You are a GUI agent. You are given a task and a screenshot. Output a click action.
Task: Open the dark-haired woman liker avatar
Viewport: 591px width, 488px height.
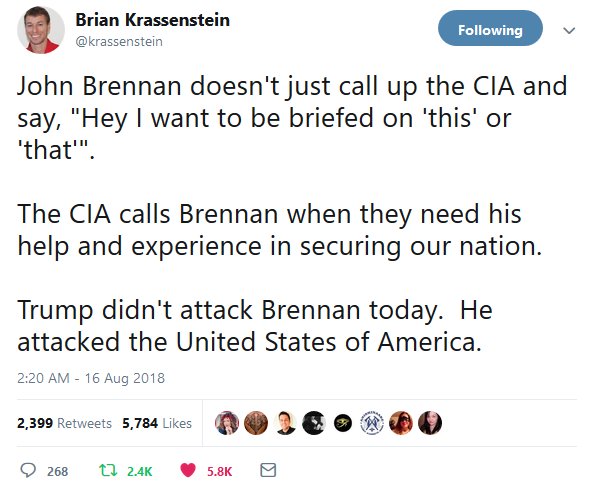430,423
